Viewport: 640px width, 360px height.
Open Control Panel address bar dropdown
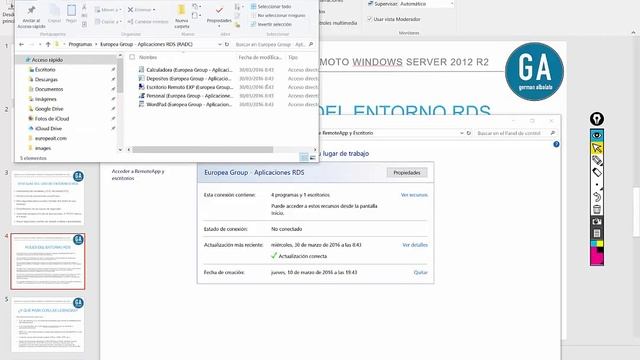coord(461,133)
